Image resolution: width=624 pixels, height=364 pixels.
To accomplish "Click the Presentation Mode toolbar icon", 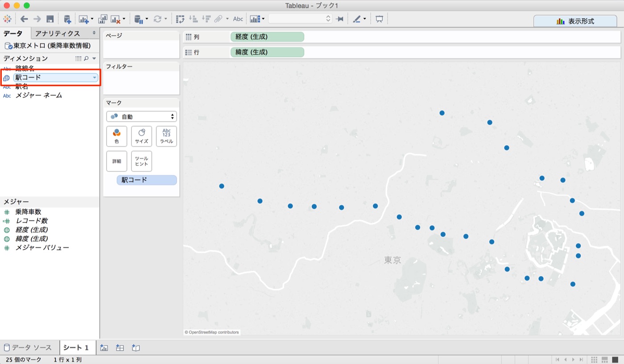I will 380,19.
